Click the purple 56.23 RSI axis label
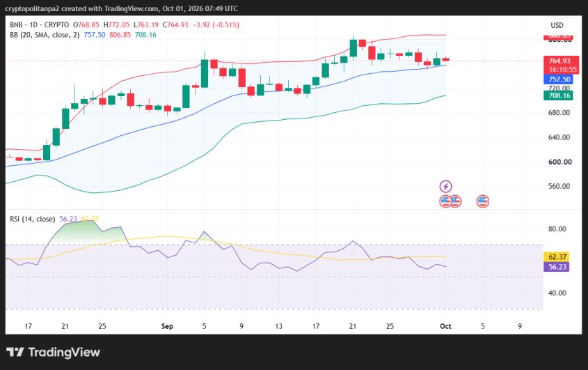Screen dimensions: 588x370 point(557,267)
